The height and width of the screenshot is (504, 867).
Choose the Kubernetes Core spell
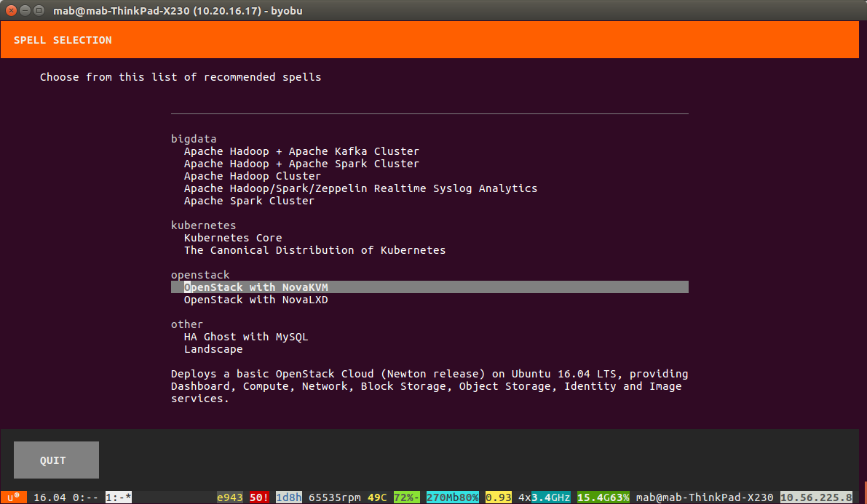coord(233,238)
